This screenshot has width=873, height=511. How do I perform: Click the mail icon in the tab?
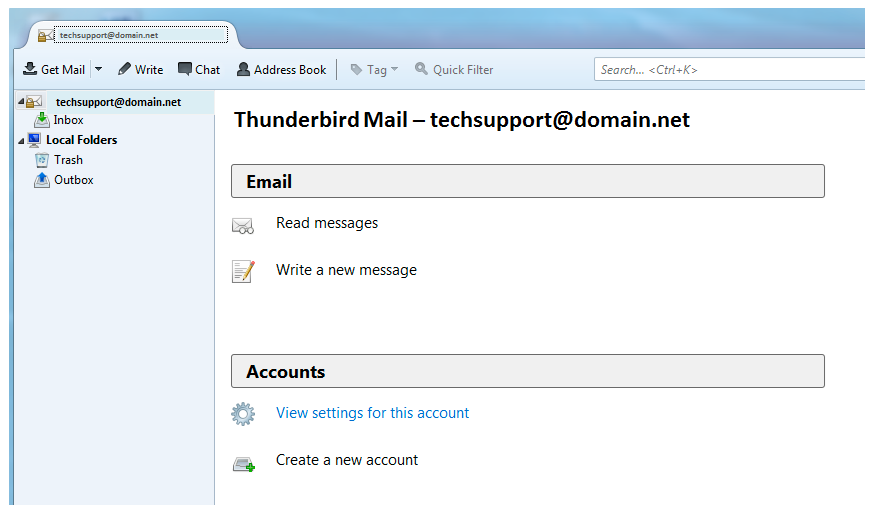pyautogui.click(x=45, y=36)
